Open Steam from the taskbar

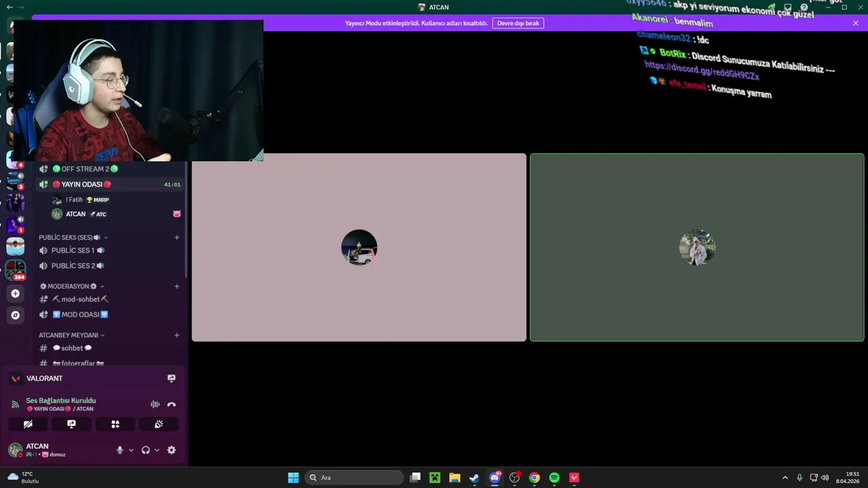click(475, 478)
